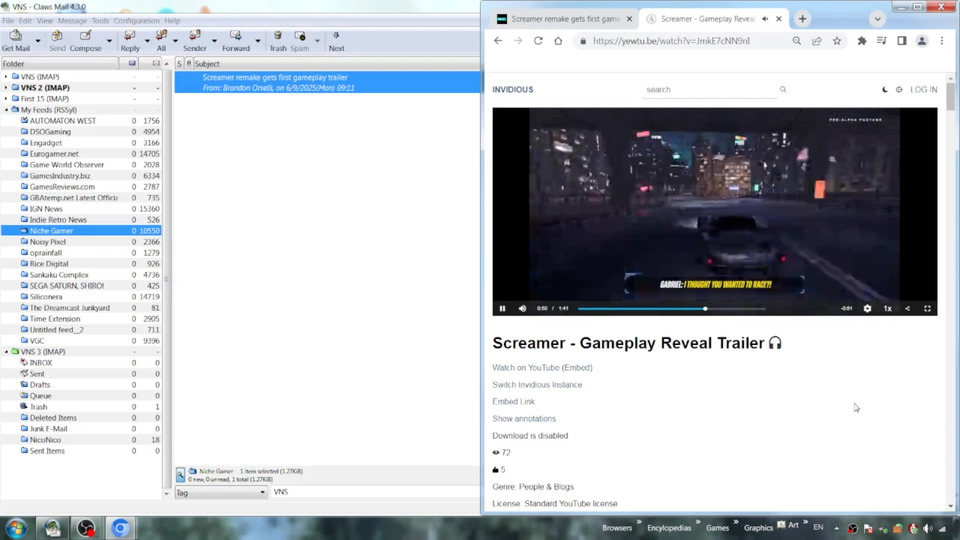The image size is (960, 540).
Task: Pause the Screamer video
Action: pos(502,309)
